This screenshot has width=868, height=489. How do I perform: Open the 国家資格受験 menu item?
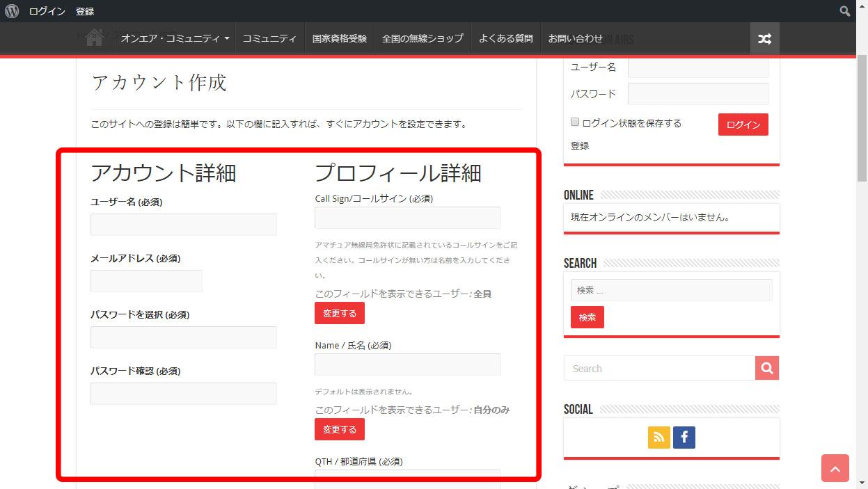click(339, 38)
